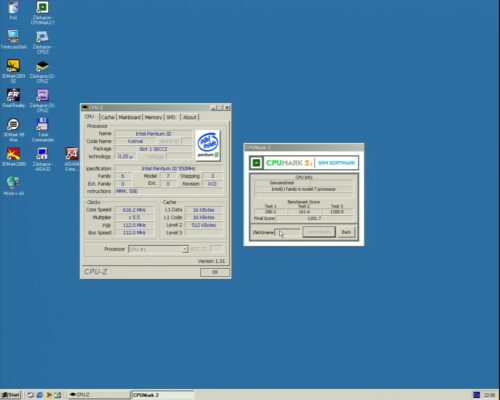Click the OK button in CPU-Z

pos(215,272)
